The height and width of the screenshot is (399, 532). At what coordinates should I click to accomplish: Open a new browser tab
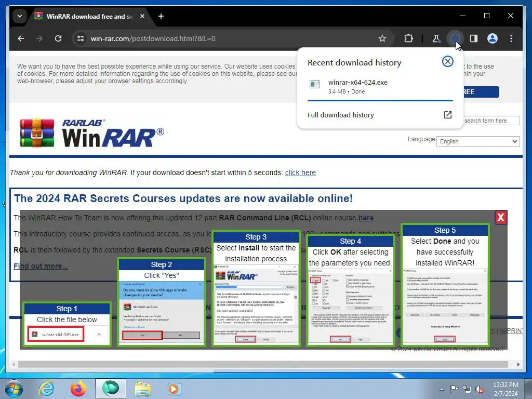tap(161, 16)
